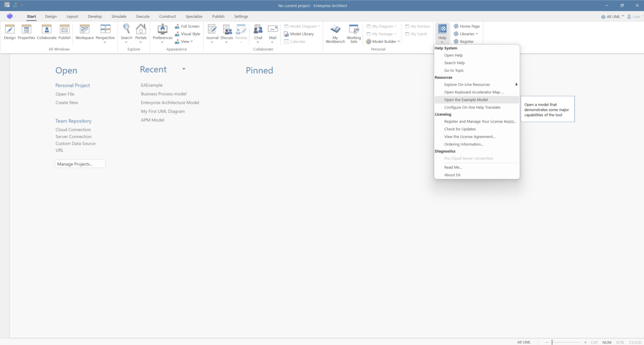This screenshot has height=345, width=644.
Task: Open Working Sets
Action: (354, 33)
